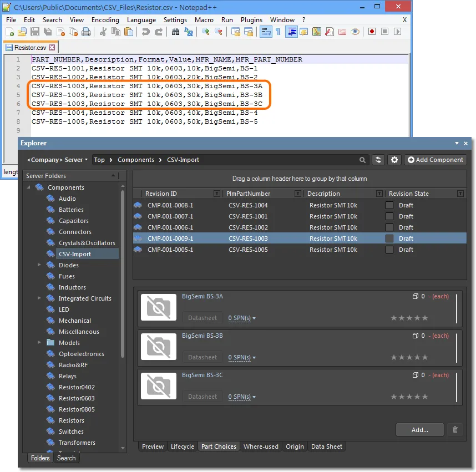The height and width of the screenshot is (472, 476).
Task: Expand the Integrated Circuits folder
Action: tap(39, 298)
